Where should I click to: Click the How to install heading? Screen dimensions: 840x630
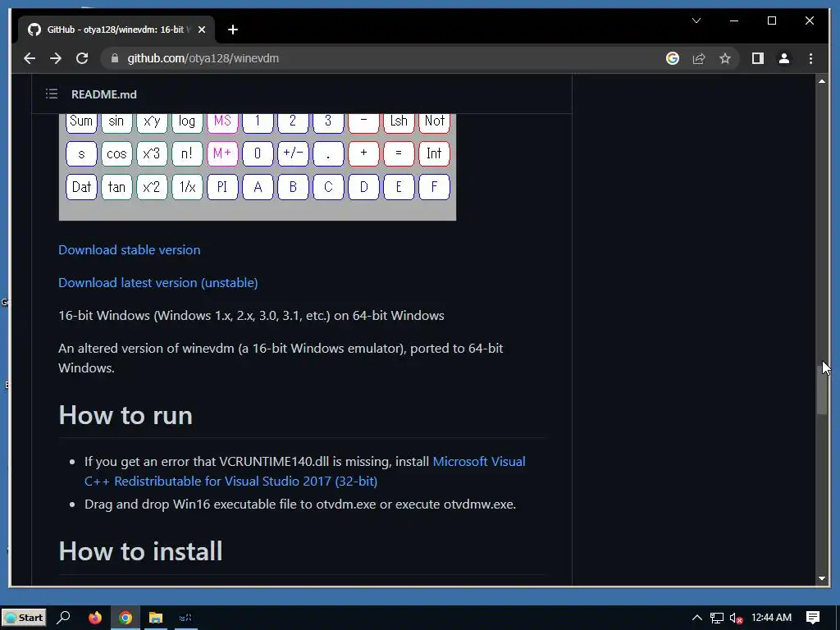140,551
